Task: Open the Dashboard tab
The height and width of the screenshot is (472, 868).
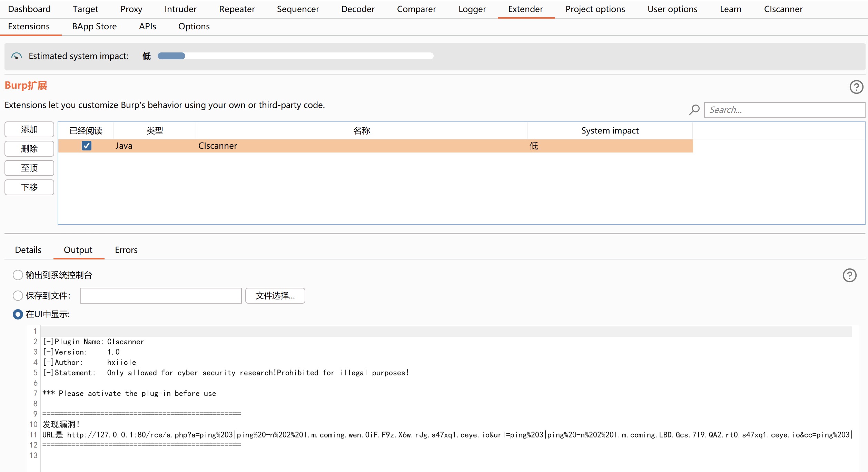Action: click(x=29, y=9)
